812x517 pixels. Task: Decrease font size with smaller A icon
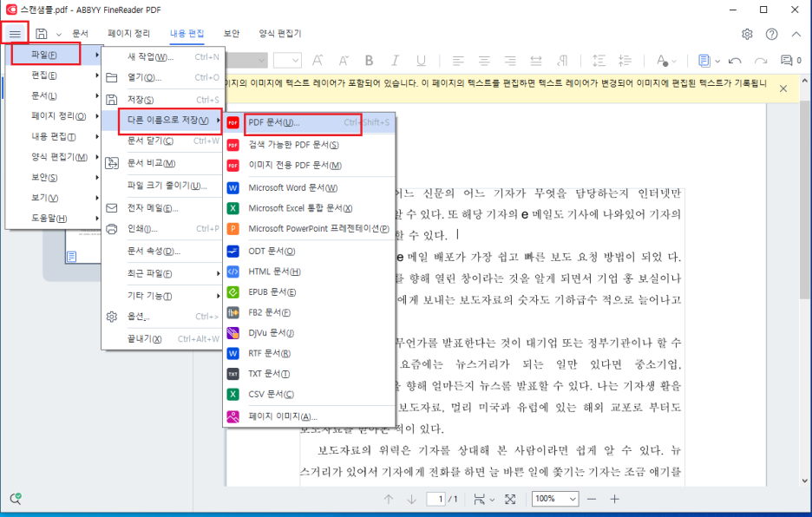pos(344,61)
